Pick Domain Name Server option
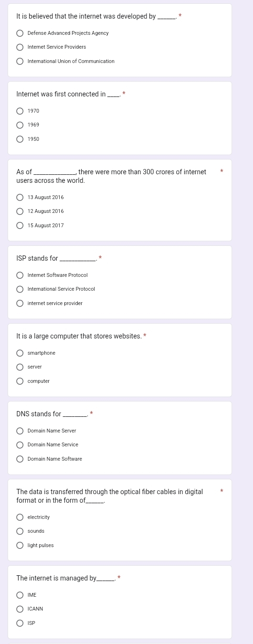Image resolution: width=253 pixels, height=644 pixels. coord(20,431)
